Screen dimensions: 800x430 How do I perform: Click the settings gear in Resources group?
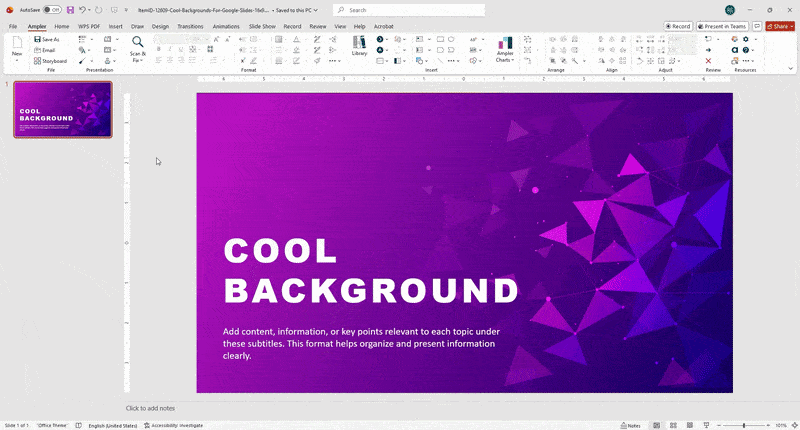click(x=746, y=39)
